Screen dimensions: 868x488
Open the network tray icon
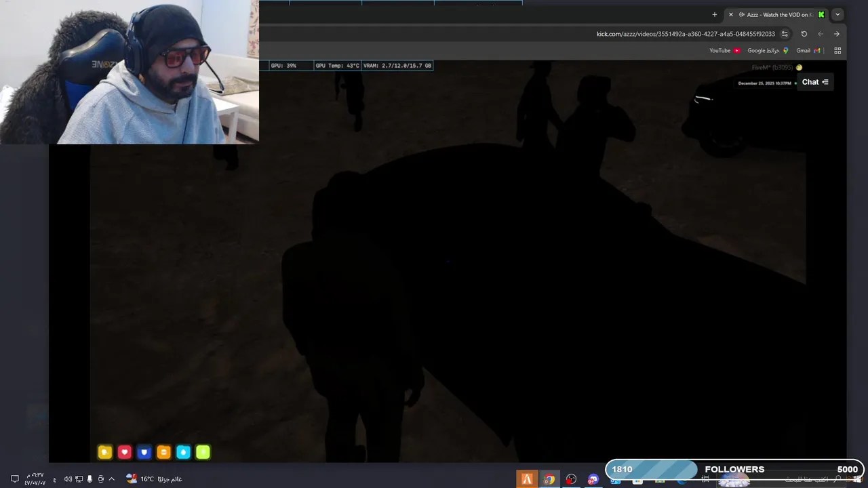pos(79,479)
